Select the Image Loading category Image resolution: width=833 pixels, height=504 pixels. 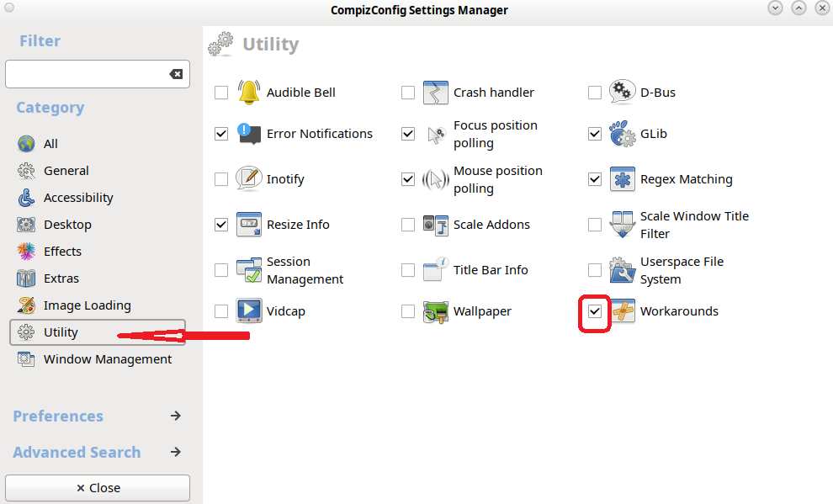(x=98, y=305)
